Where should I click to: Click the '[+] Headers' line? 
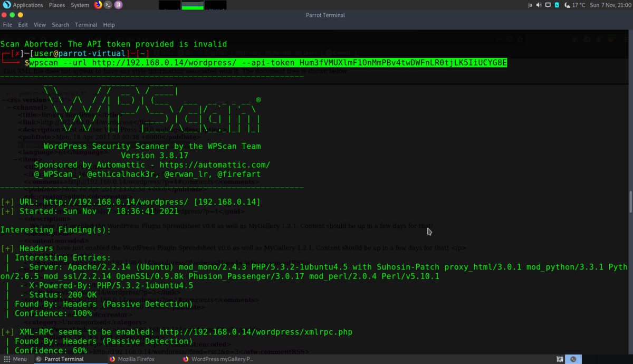click(x=27, y=248)
